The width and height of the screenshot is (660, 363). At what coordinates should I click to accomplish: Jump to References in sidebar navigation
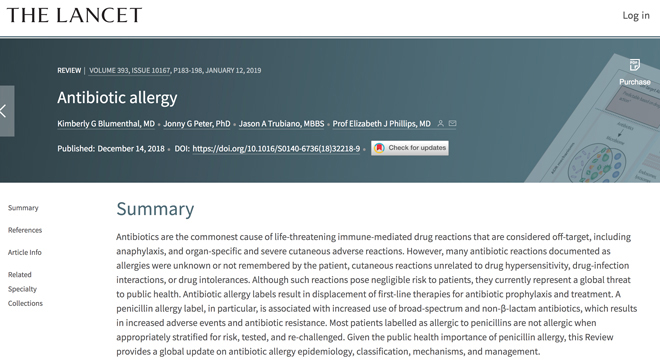point(25,230)
